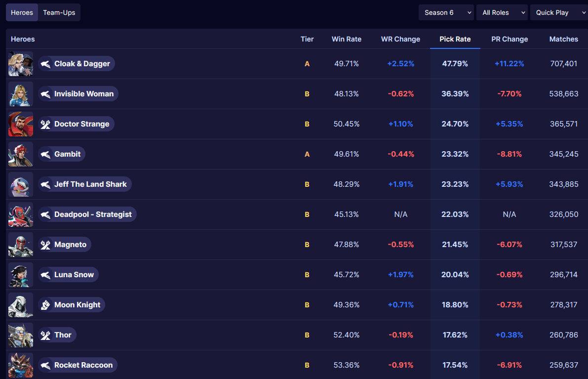Click the Strategist role icon beside Gambit
The width and height of the screenshot is (588, 379).
pos(45,154)
